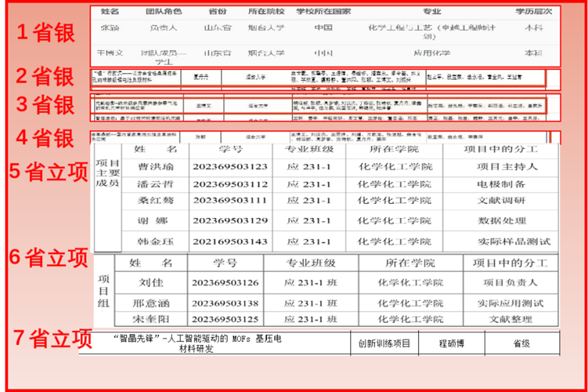Click the '6 省立项' label
The image size is (588, 392).
click(48, 258)
